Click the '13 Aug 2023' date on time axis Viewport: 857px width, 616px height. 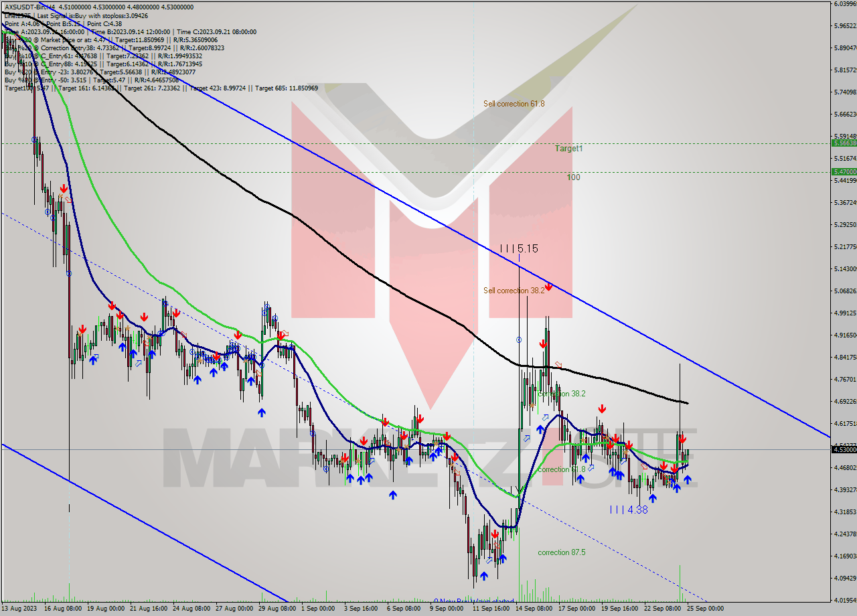(20, 609)
